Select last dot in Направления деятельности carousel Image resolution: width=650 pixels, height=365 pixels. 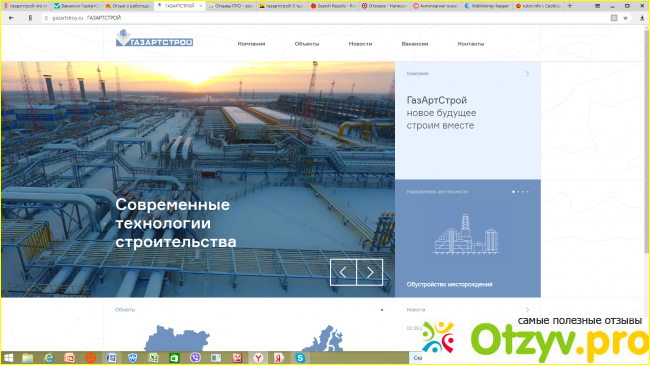pyautogui.click(x=528, y=192)
